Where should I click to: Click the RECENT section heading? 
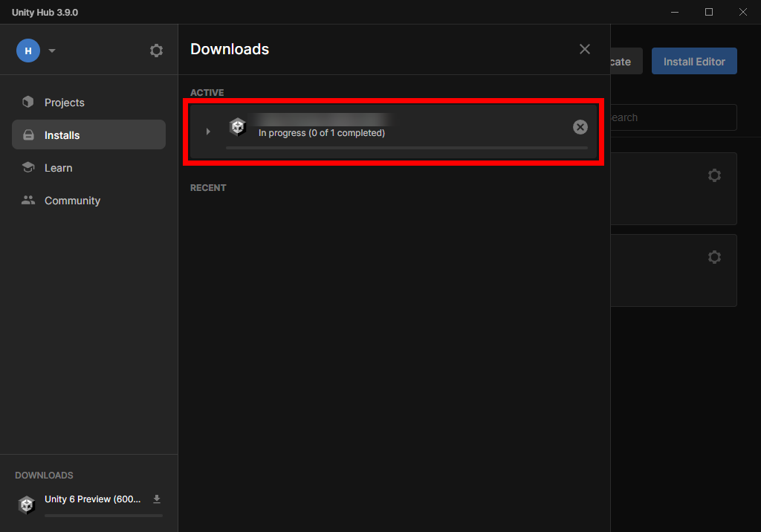click(x=208, y=188)
